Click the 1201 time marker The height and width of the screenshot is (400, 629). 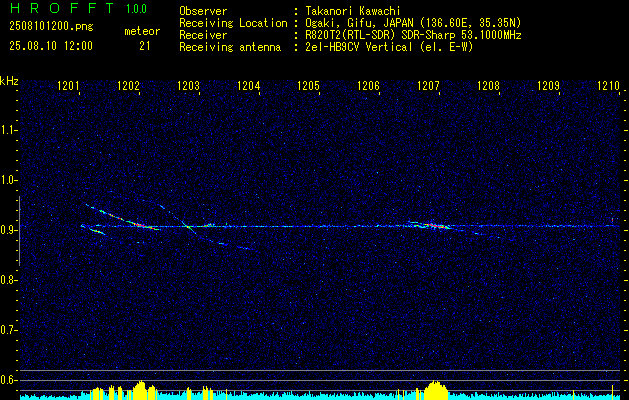tap(69, 85)
